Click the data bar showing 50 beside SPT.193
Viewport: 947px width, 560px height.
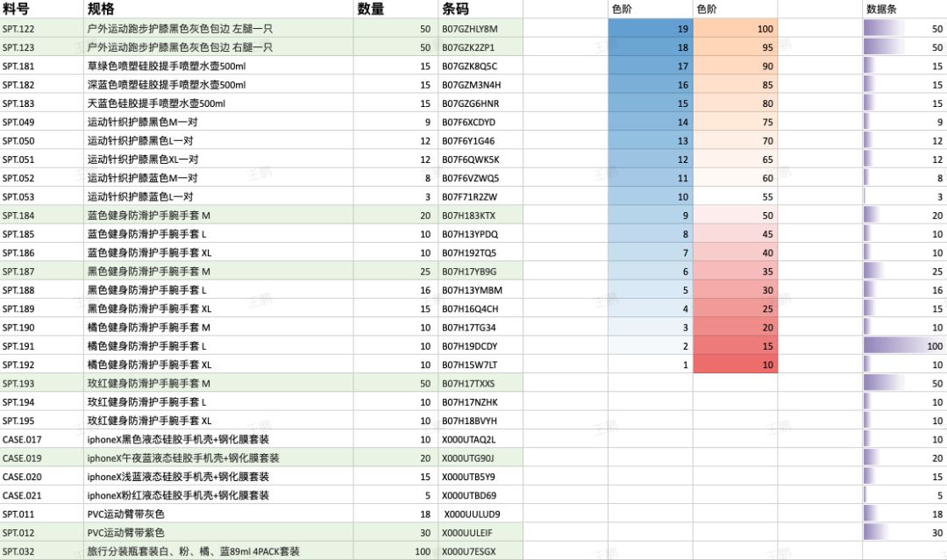pos(894,383)
